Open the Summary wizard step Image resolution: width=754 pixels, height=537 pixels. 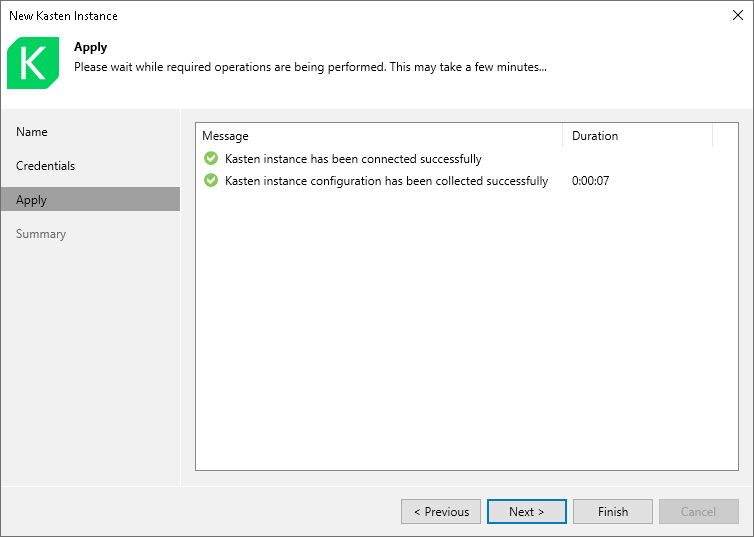(90, 234)
